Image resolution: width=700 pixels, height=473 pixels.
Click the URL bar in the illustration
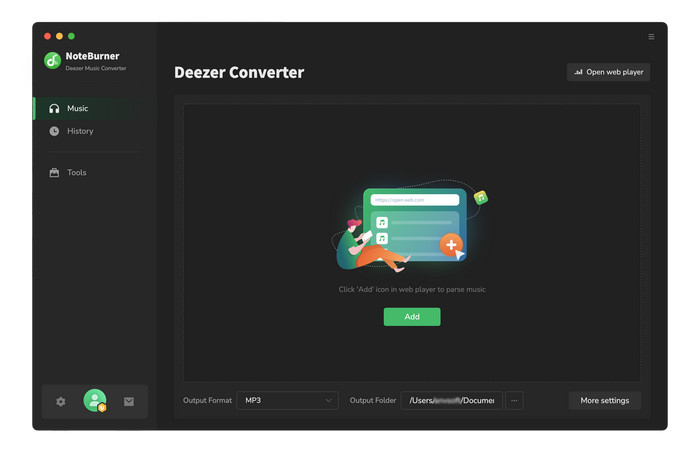(414, 200)
